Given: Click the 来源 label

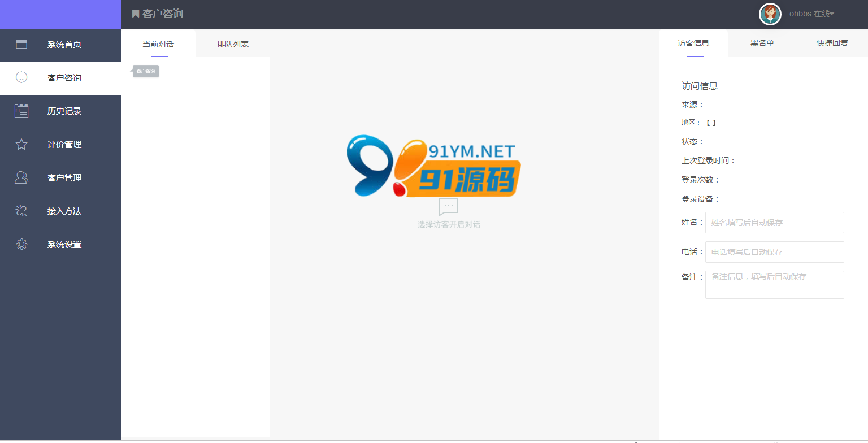Looking at the screenshot, I should click(693, 105).
